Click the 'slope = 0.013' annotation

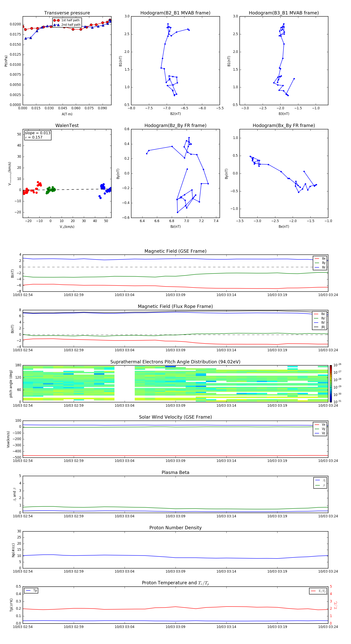37,133
